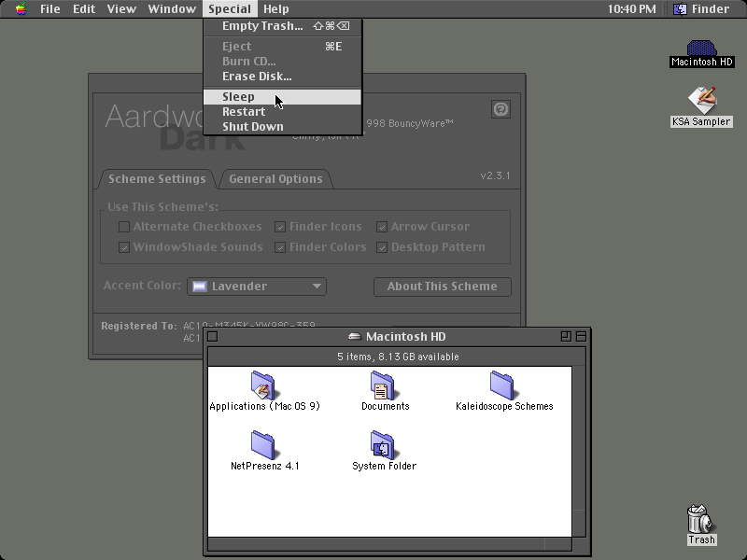Choose Empty Trash from Special menu
The image size is (747, 560).
pos(283,26)
